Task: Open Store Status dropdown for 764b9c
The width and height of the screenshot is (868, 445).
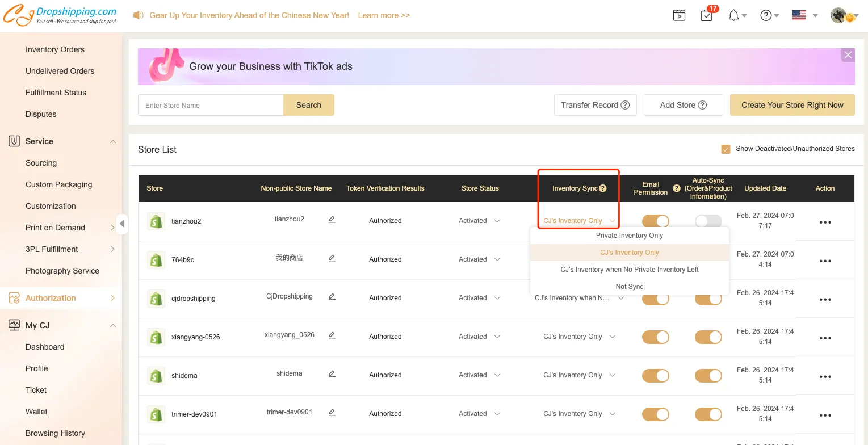Action: click(x=480, y=259)
